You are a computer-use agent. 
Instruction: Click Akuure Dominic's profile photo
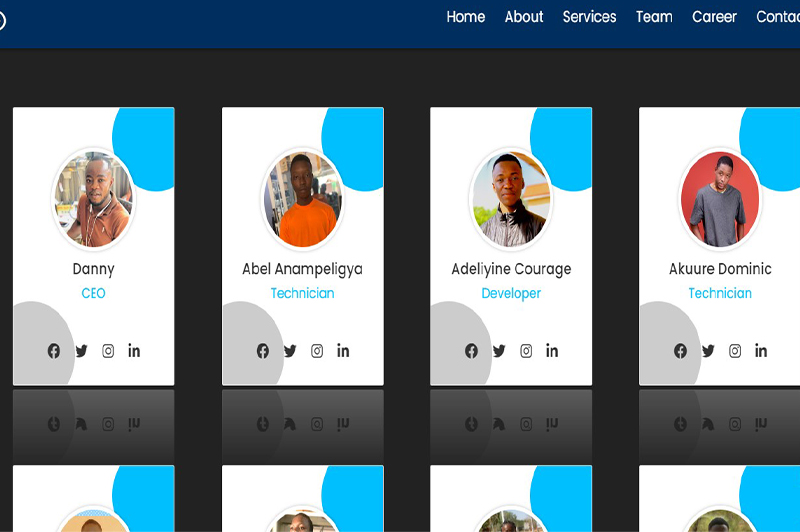pyautogui.click(x=720, y=199)
